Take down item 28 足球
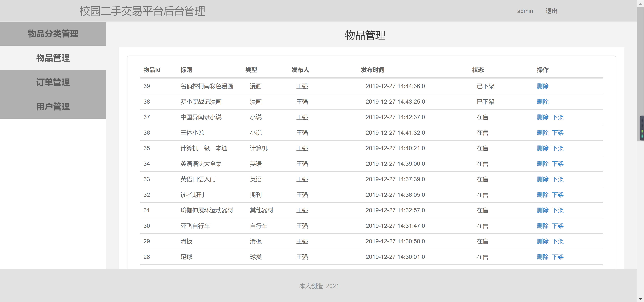Screen dimensions: 644x302 point(557,257)
